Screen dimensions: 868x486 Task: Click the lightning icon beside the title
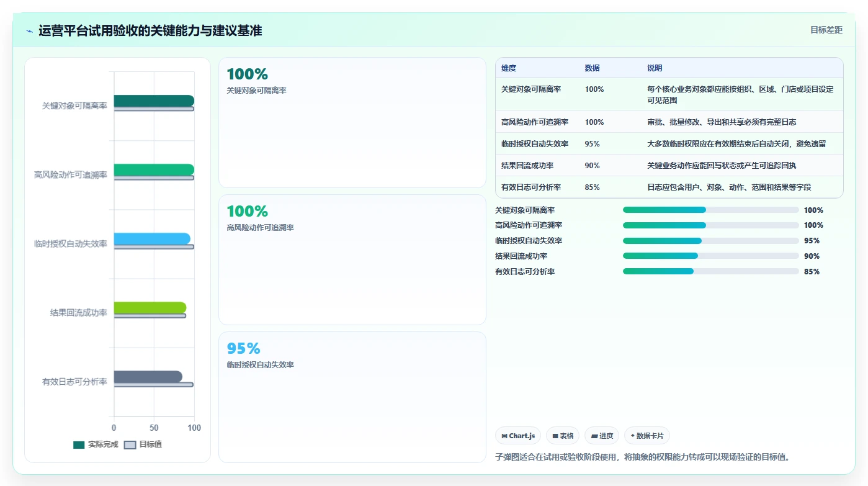pos(29,31)
